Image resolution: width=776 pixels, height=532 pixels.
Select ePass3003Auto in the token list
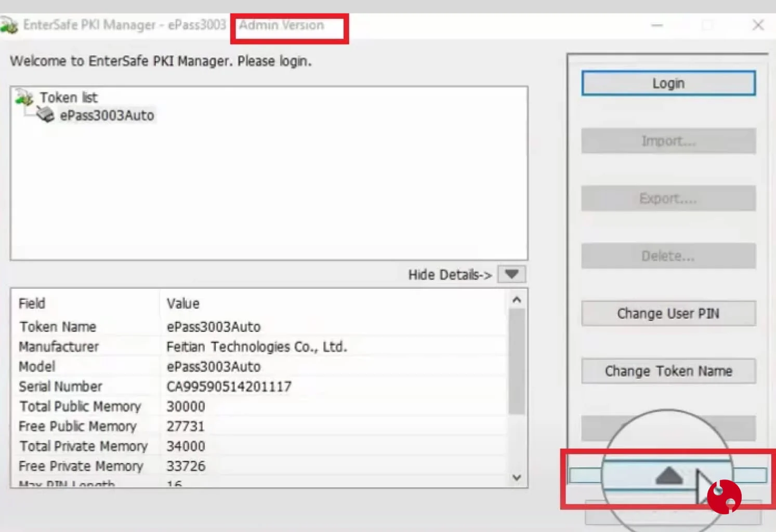coord(107,115)
